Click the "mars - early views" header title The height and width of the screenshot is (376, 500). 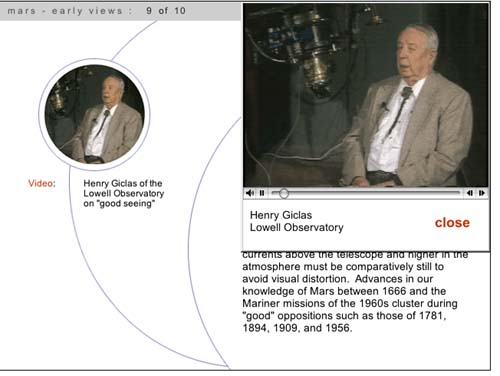click(x=65, y=11)
